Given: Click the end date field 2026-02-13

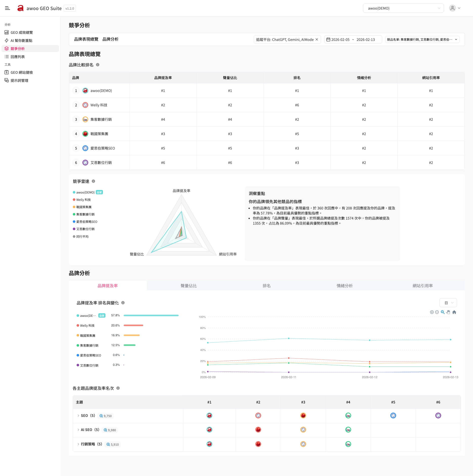Looking at the screenshot, I should 366,40.
